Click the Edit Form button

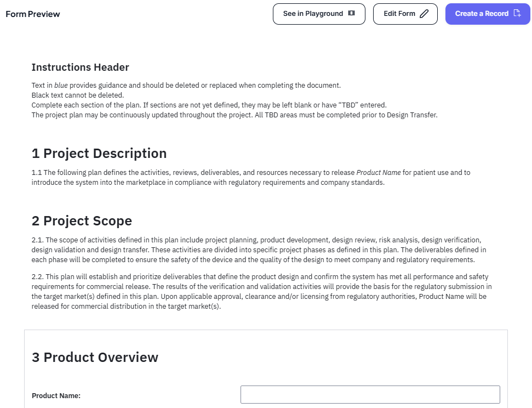pyautogui.click(x=405, y=14)
